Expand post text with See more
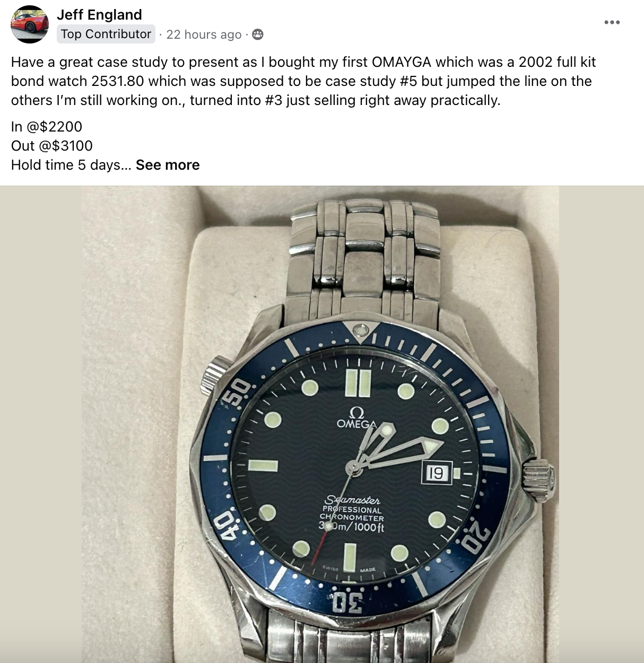 point(168,165)
